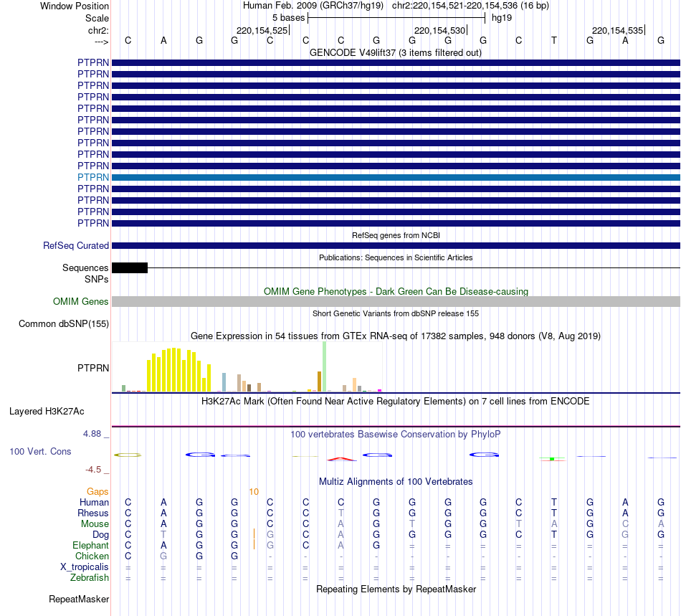
Task: Click the Scale label
Action: point(97,18)
